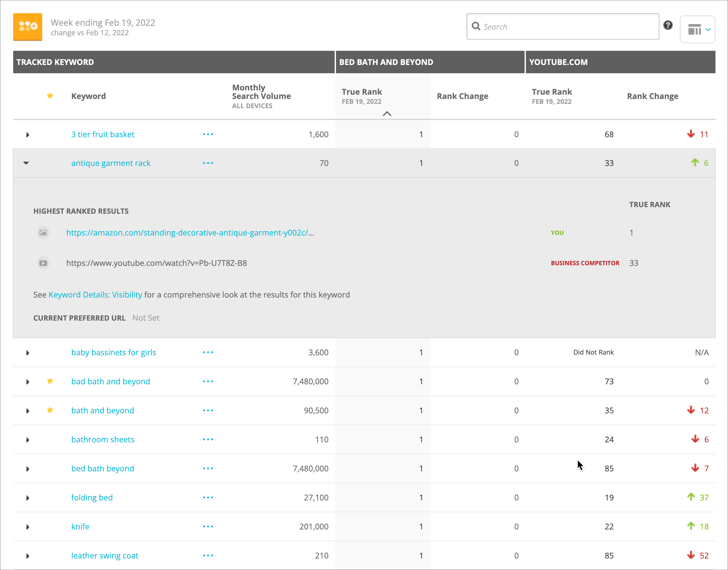Click green up arrow for folding bed
Image resolution: width=728 pixels, height=570 pixels.
tap(691, 497)
